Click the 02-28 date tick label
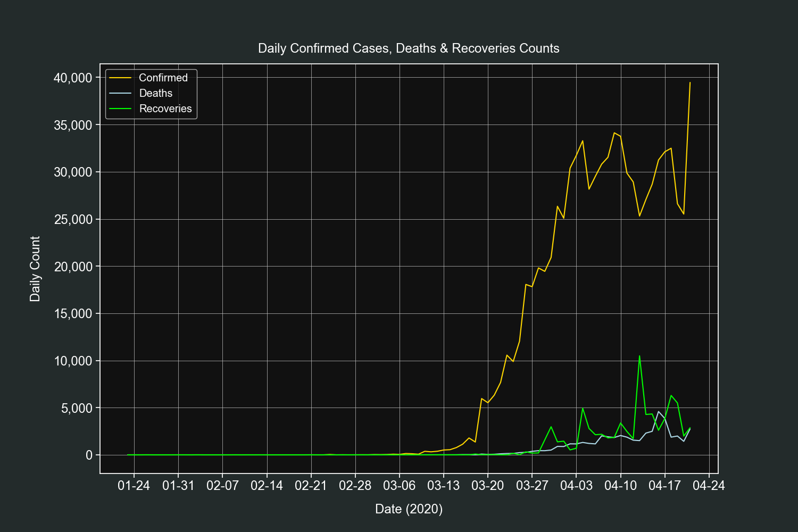 point(355,486)
